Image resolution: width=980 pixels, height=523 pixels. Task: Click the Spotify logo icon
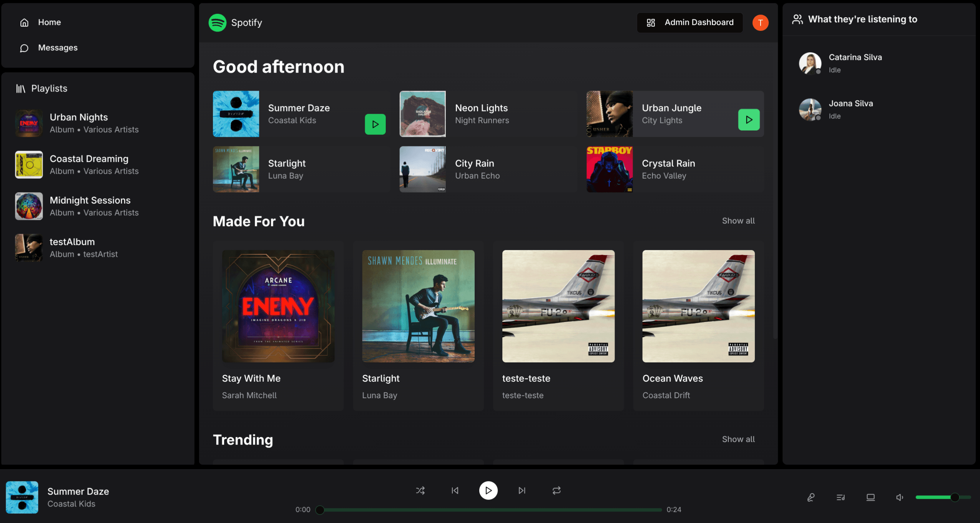pyautogui.click(x=217, y=22)
